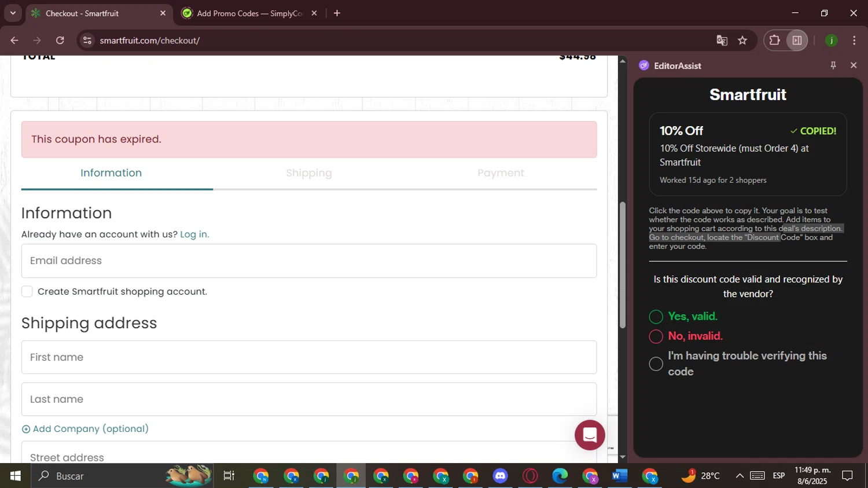
Task: Open Task View on the taskbar
Action: (x=229, y=476)
